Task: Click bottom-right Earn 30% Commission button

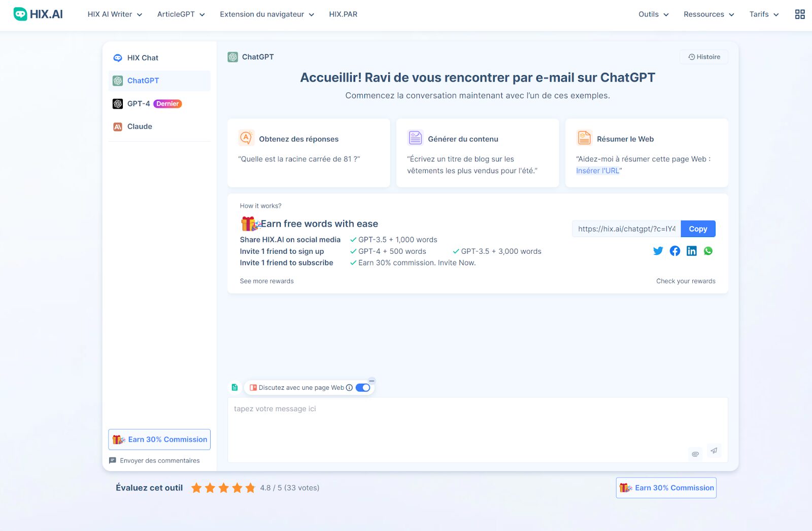Action: pyautogui.click(x=666, y=488)
